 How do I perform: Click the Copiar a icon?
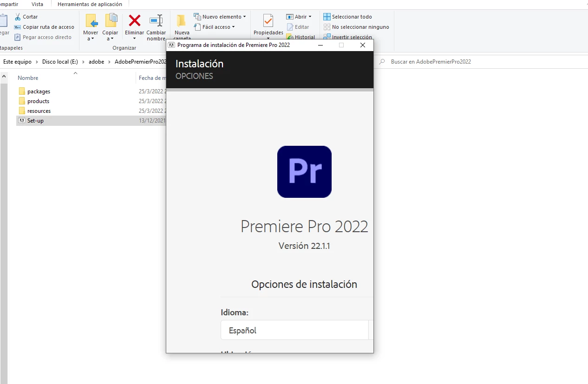click(111, 21)
